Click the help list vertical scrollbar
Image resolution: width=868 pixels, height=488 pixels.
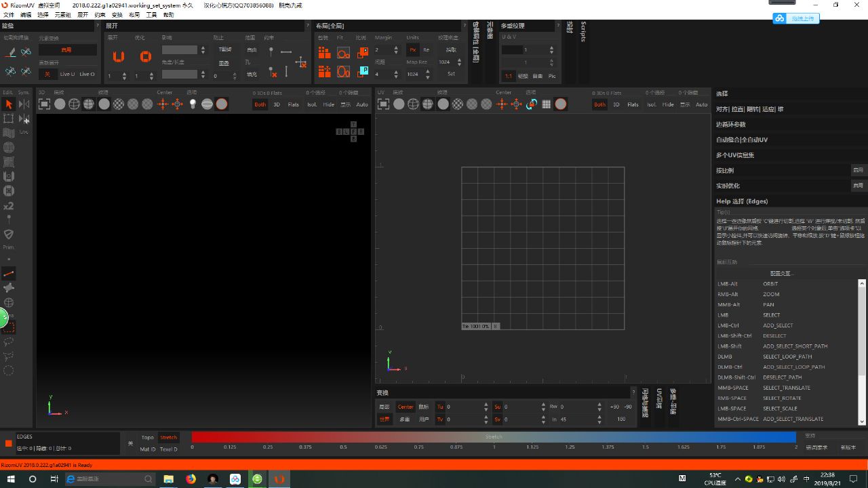pos(863,352)
